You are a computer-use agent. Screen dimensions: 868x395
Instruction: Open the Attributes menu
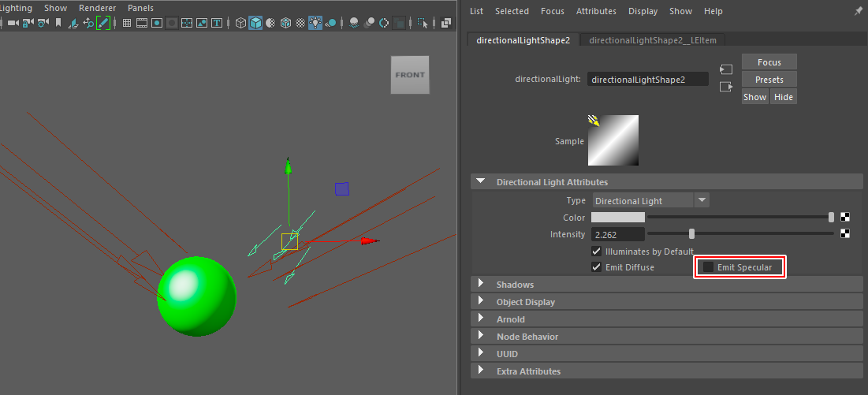pyautogui.click(x=596, y=11)
